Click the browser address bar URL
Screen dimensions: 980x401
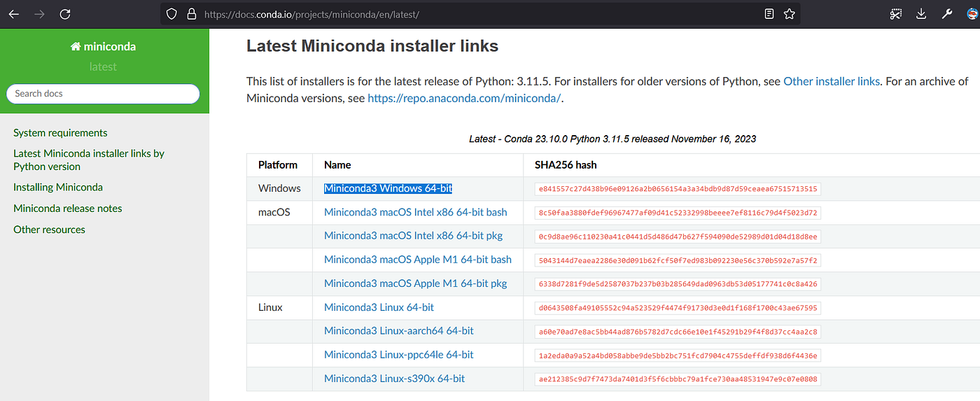point(311,14)
